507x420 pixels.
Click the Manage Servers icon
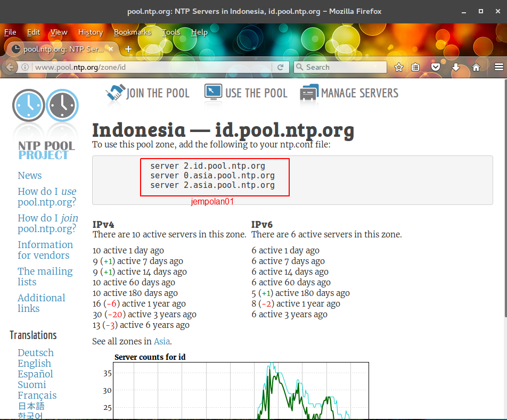click(309, 93)
